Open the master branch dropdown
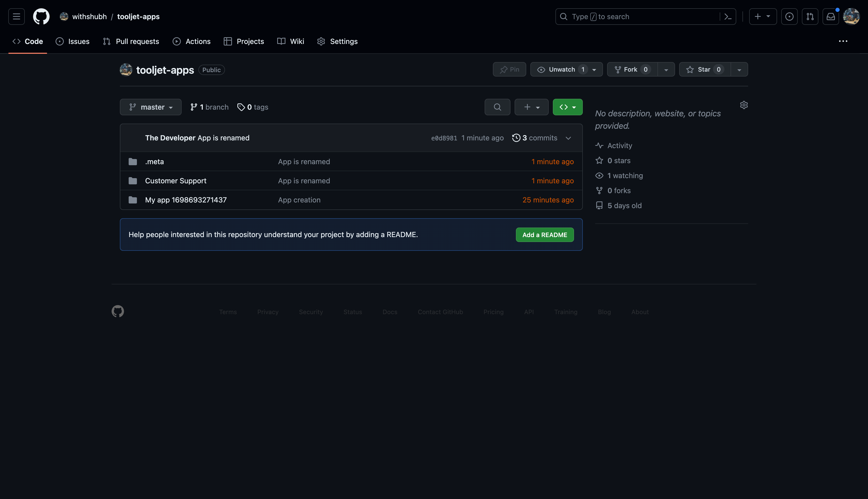 (x=151, y=107)
